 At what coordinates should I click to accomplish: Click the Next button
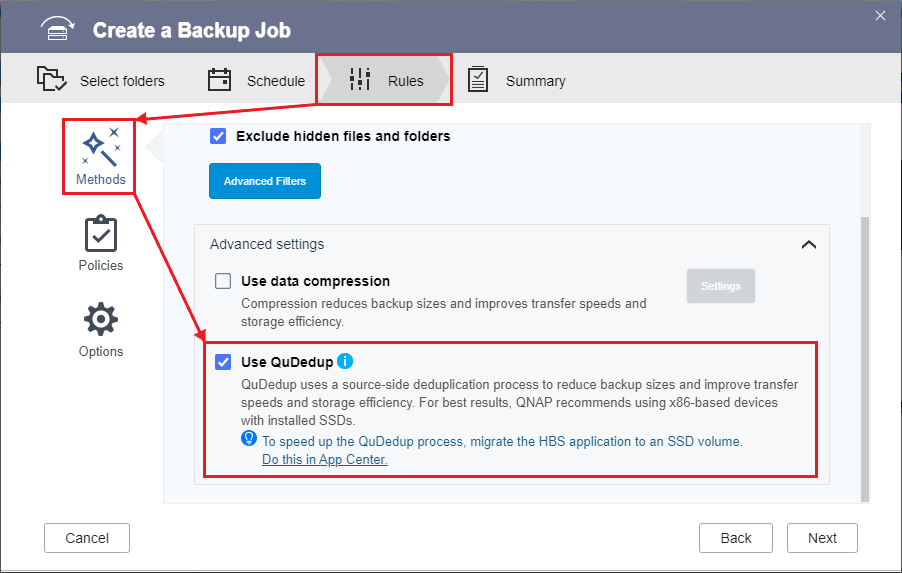(822, 538)
